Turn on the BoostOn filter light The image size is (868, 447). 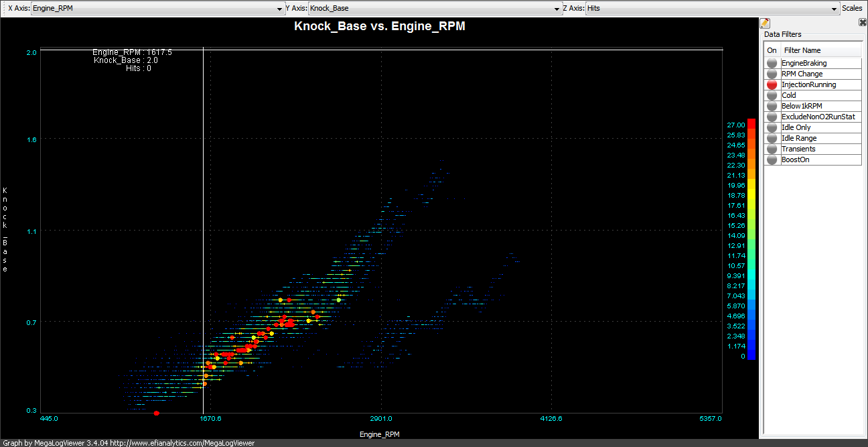click(772, 160)
